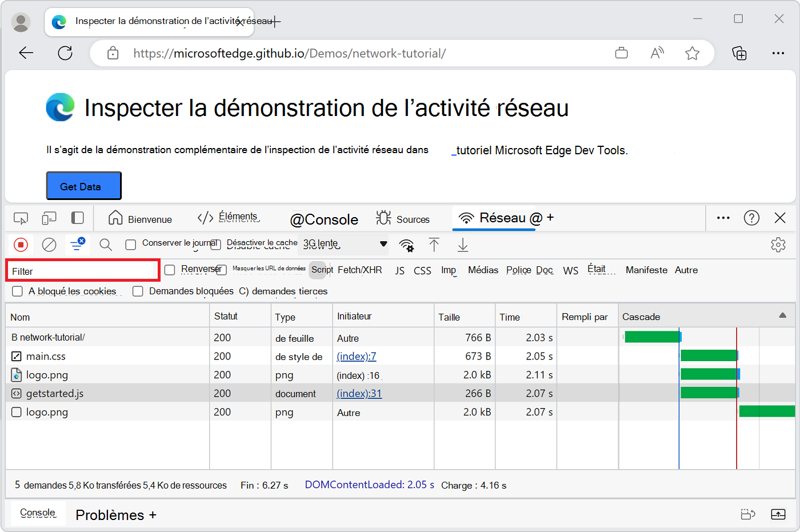This screenshot has height=532, width=800.
Task: Open DevTools more options ellipsis menu
Action: (x=723, y=218)
